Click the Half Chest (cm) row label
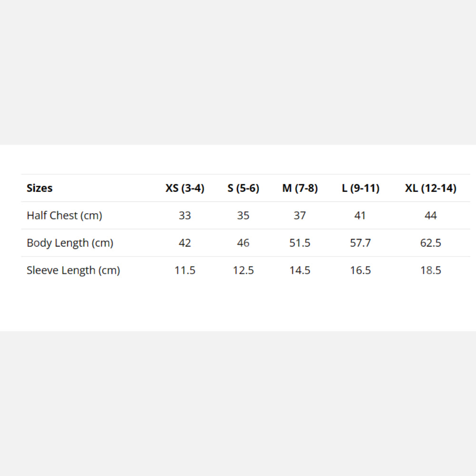 64,216
